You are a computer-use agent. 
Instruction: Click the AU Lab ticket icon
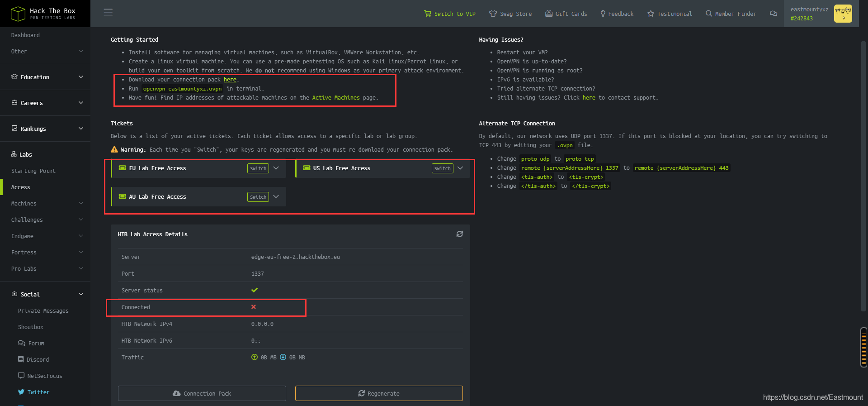pyautogui.click(x=123, y=196)
